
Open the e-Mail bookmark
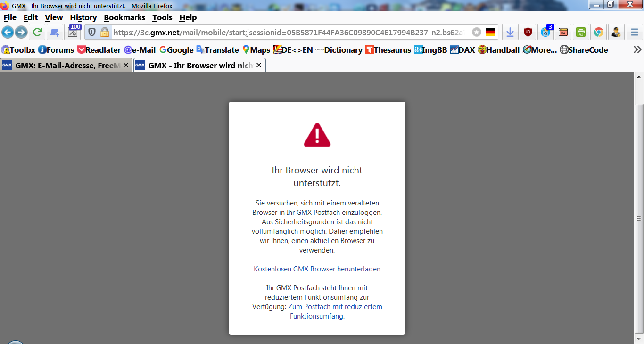tap(140, 50)
